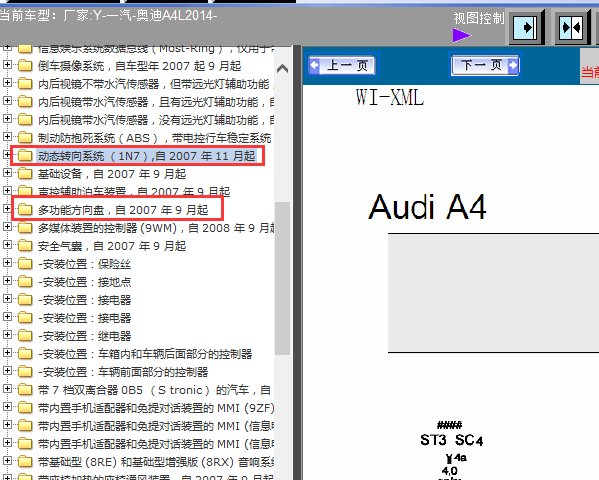
Task: Expand -安装位置：继电器 node
Action: 7,335
